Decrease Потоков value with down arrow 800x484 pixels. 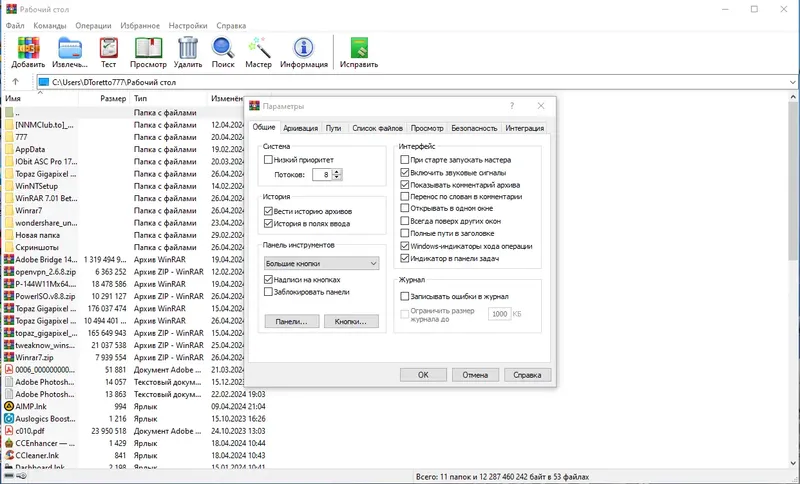point(336,177)
